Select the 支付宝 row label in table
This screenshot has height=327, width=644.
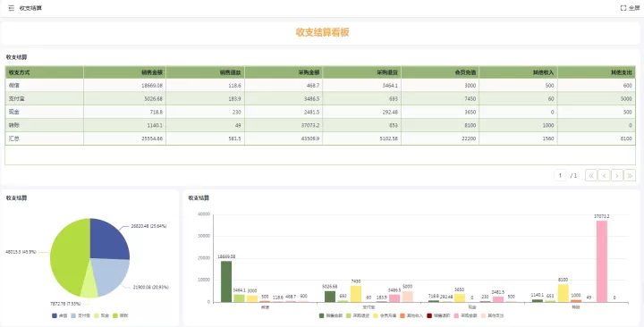pyautogui.click(x=16, y=99)
